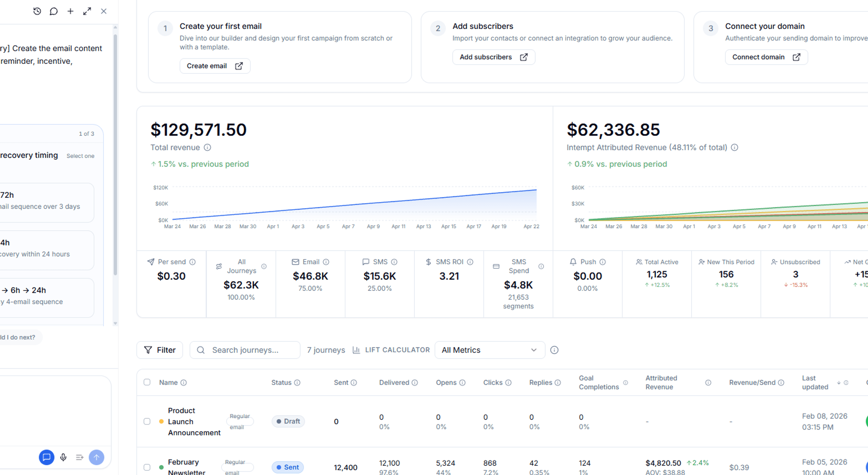Image resolution: width=868 pixels, height=475 pixels.
Task: Click into Search journeys field
Action: tap(245, 350)
